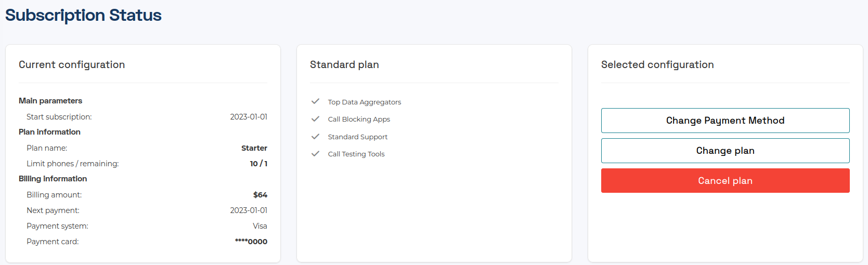
Task: Click the Change Payment Method button
Action: (725, 121)
